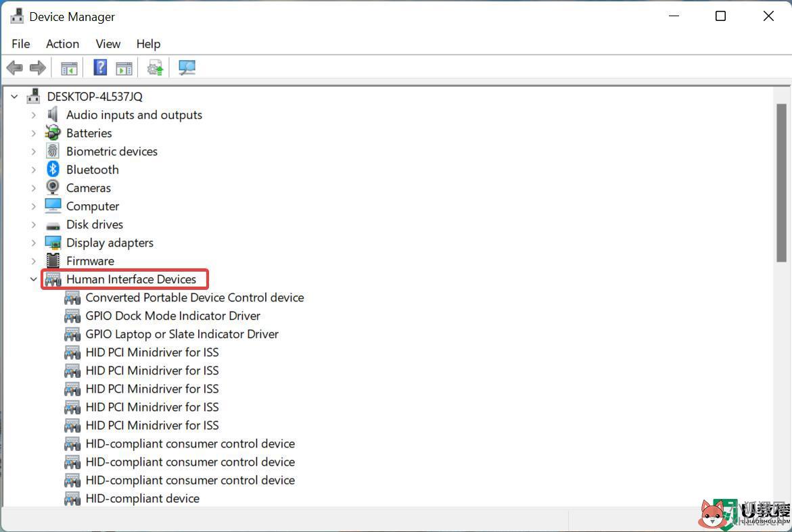
Task: Click the DESKTOP-4L537JQ computer root icon
Action: pos(33,96)
